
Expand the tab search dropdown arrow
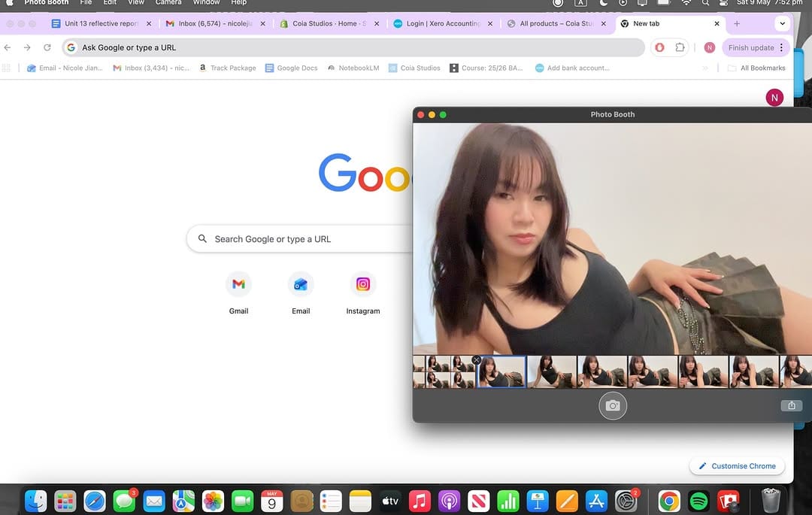click(x=782, y=23)
